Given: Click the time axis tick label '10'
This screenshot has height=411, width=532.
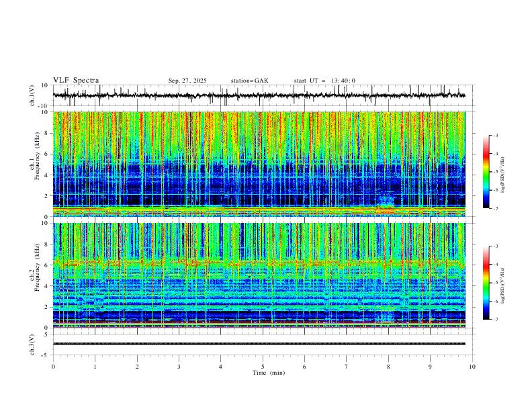Looking at the screenshot, I should point(472,367).
